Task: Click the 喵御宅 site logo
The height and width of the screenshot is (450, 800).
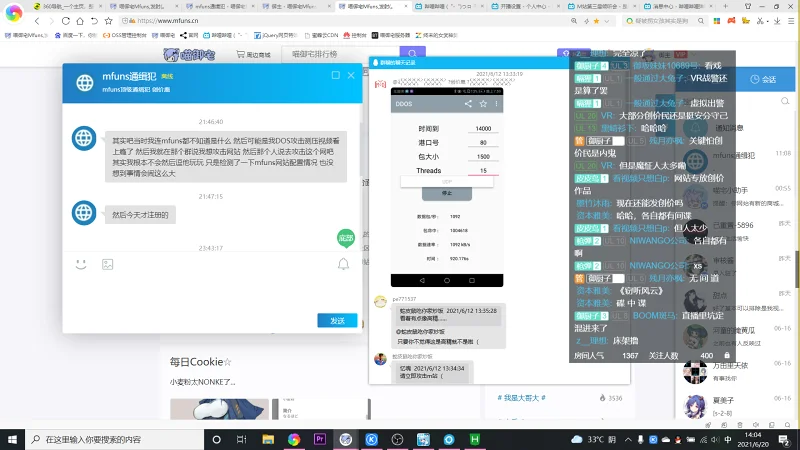Action: click(189, 55)
